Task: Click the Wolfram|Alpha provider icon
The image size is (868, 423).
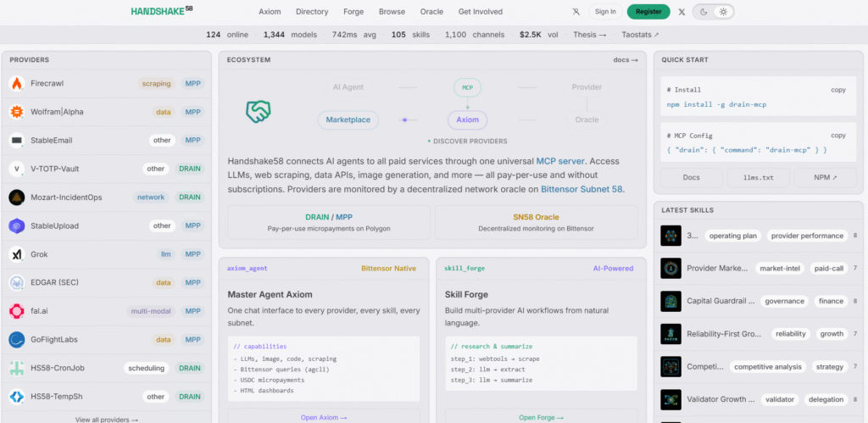Action: click(16, 112)
